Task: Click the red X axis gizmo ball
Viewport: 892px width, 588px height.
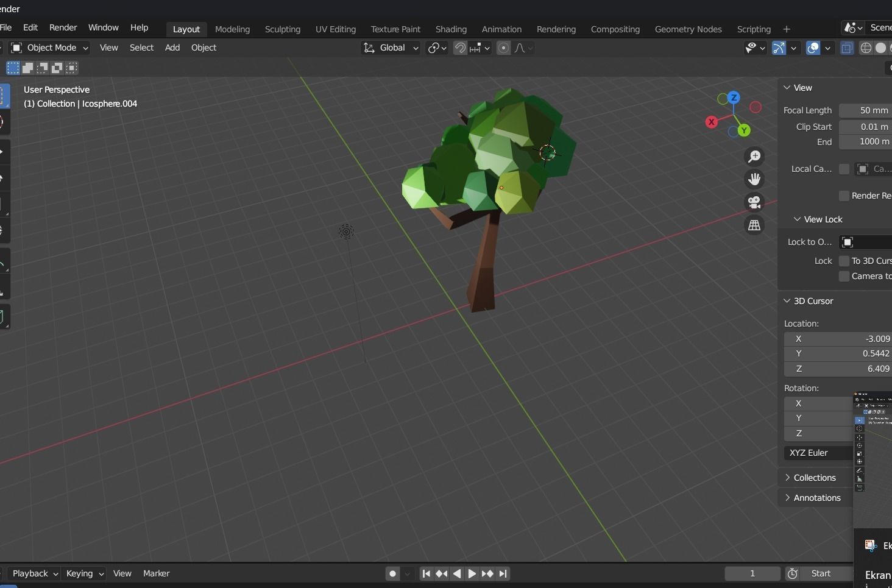Action: click(x=711, y=122)
